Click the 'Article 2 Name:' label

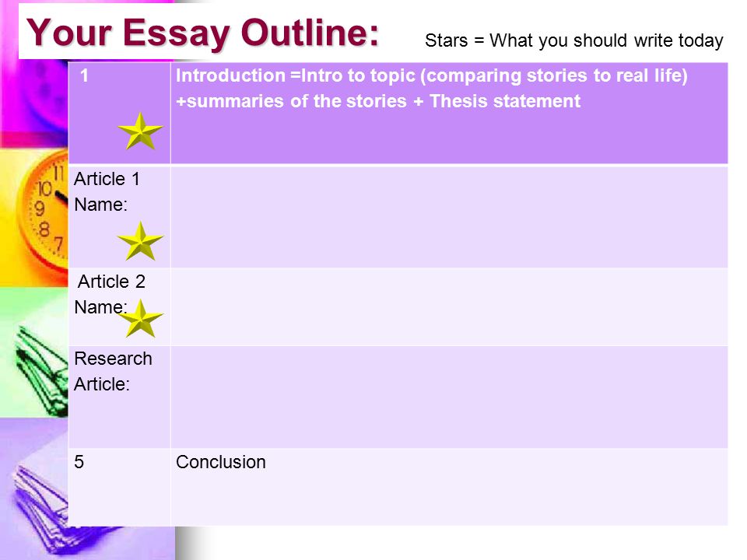pos(110,294)
